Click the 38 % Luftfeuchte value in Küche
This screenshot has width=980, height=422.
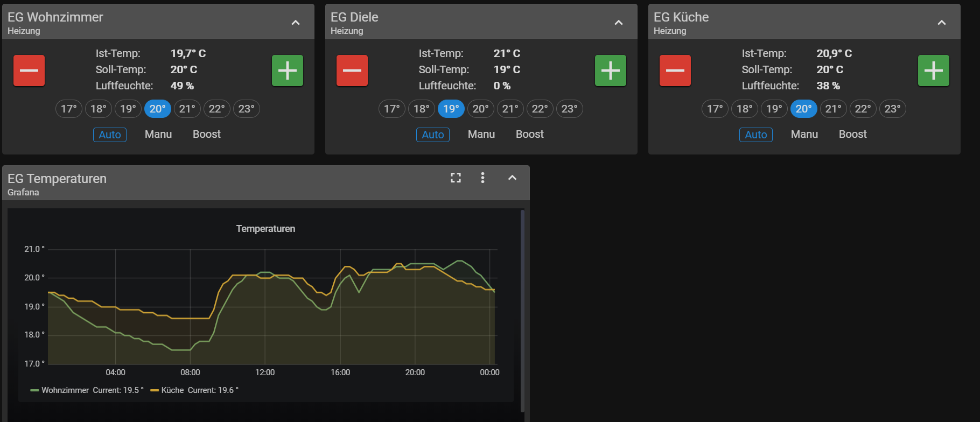[828, 86]
